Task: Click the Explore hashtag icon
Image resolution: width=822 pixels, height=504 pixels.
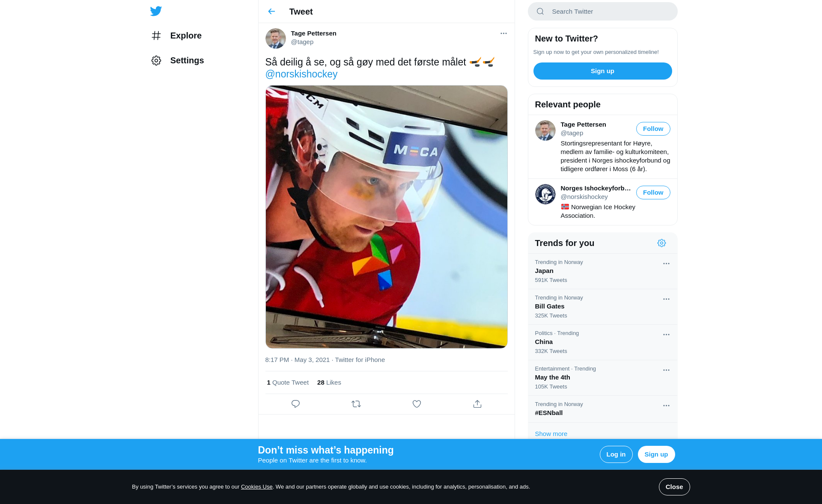Action: [x=156, y=36]
